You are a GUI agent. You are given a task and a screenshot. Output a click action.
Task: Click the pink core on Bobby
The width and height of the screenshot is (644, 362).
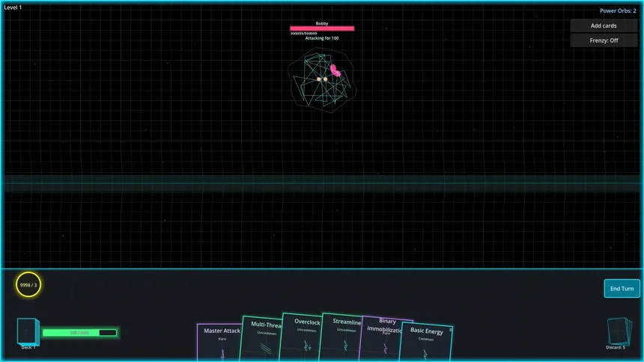click(x=336, y=71)
